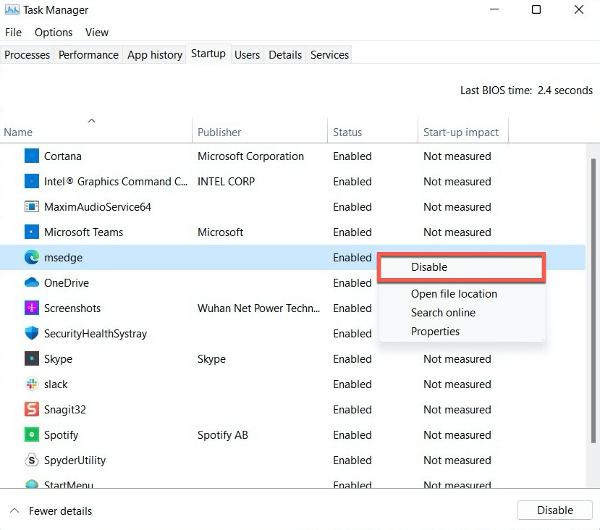Select the Snagit32 entry name

tap(65, 409)
